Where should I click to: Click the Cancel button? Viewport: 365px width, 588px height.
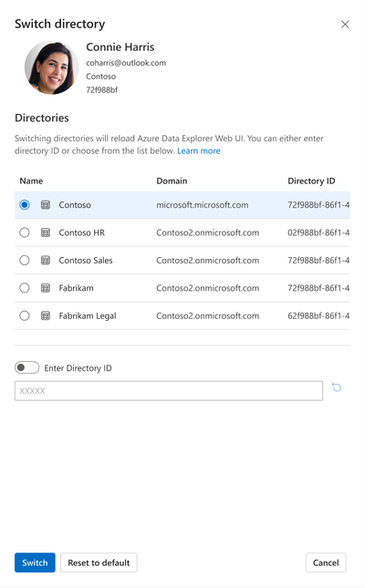click(x=326, y=562)
